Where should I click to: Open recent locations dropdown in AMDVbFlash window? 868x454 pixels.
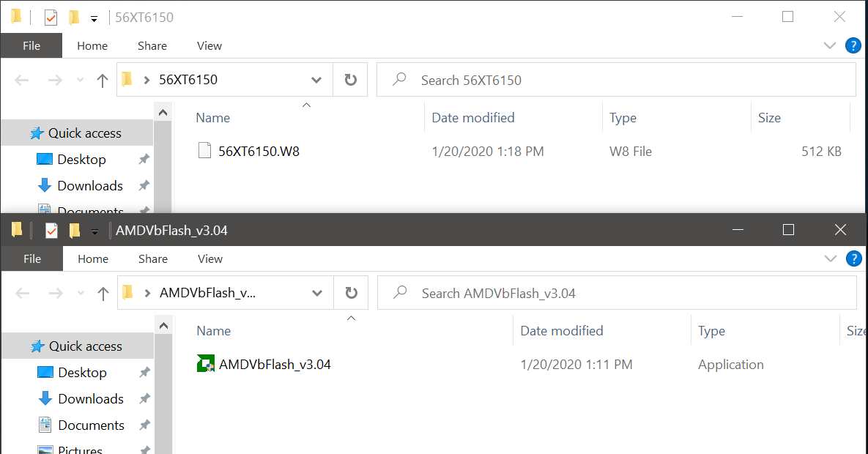[81, 294]
